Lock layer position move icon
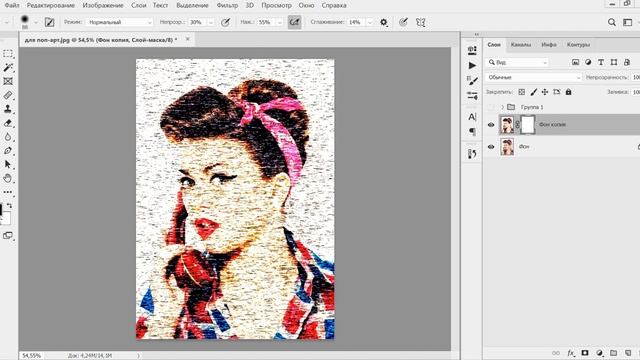The image size is (640, 360). click(545, 92)
